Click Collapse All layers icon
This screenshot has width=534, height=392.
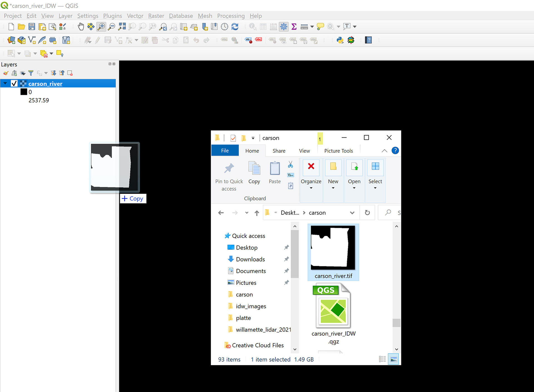pos(62,73)
